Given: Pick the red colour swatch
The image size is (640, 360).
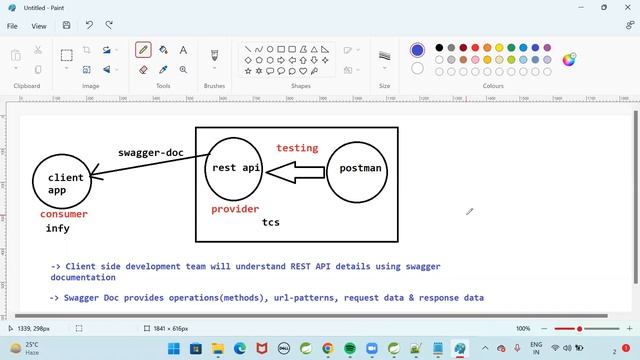Looking at the screenshot, I should 475,48.
